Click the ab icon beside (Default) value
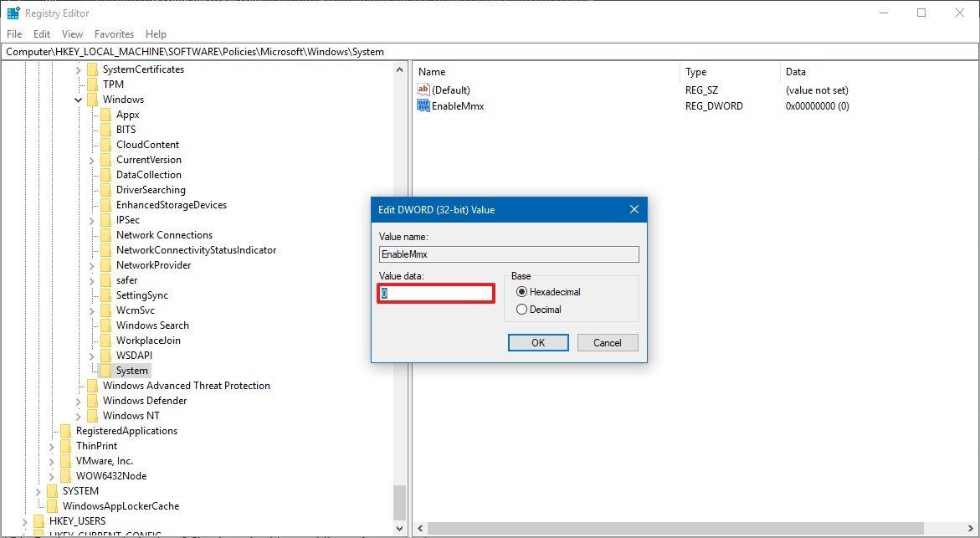Screen dimensions: 980x538 pos(423,90)
